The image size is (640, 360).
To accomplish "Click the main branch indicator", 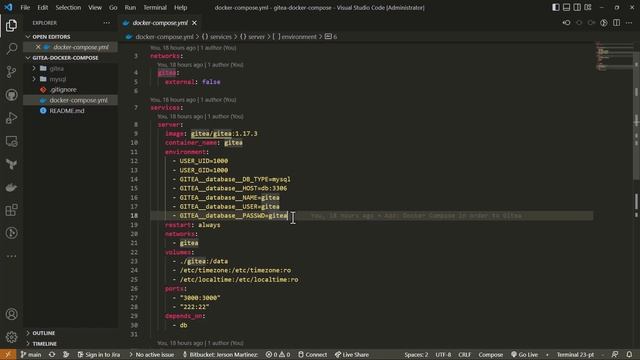I will (31, 354).
